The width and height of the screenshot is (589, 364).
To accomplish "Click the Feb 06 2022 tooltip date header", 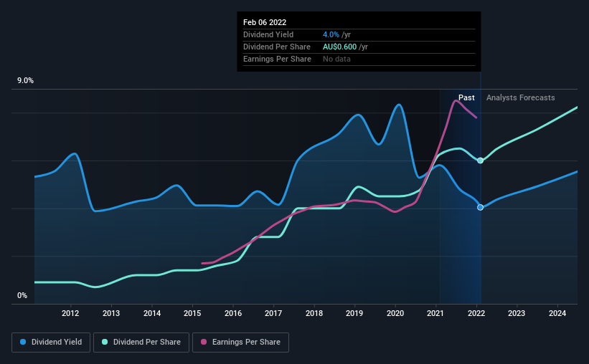I will [265, 22].
